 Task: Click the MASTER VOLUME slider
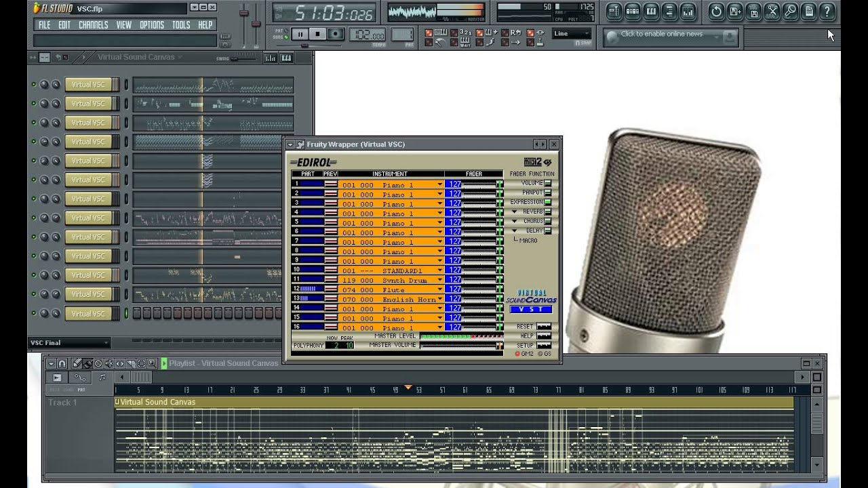click(461, 346)
